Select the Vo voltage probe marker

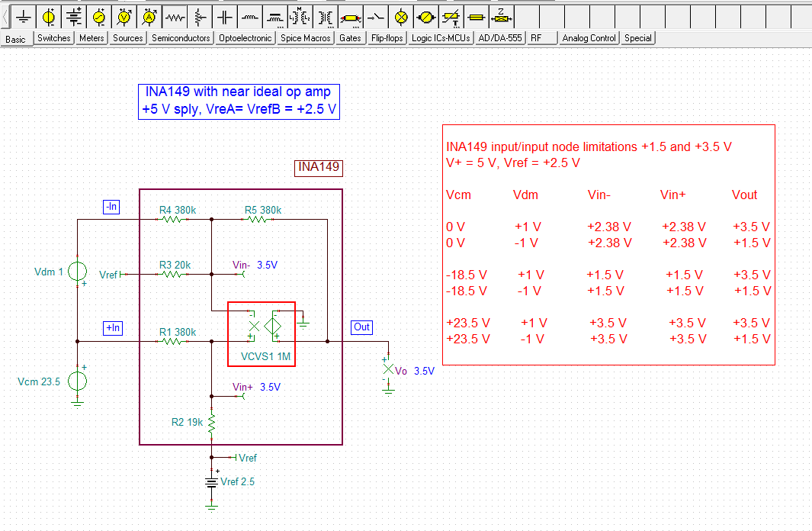pyautogui.click(x=388, y=369)
